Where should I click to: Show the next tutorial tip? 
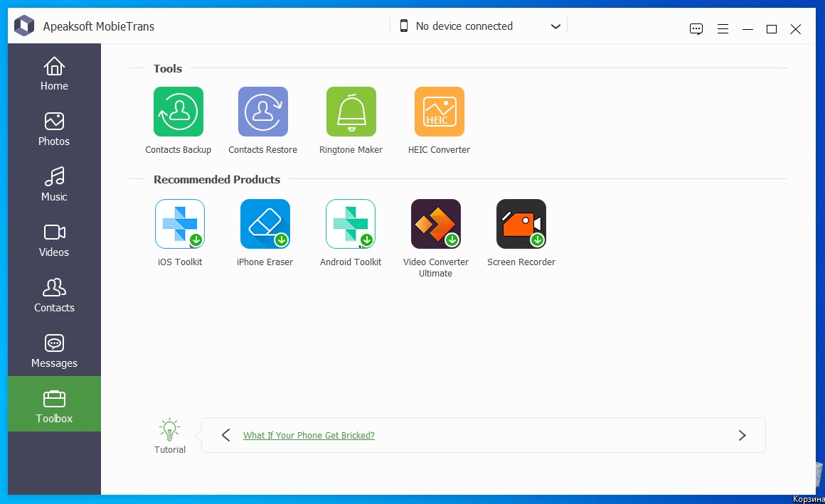(x=742, y=436)
